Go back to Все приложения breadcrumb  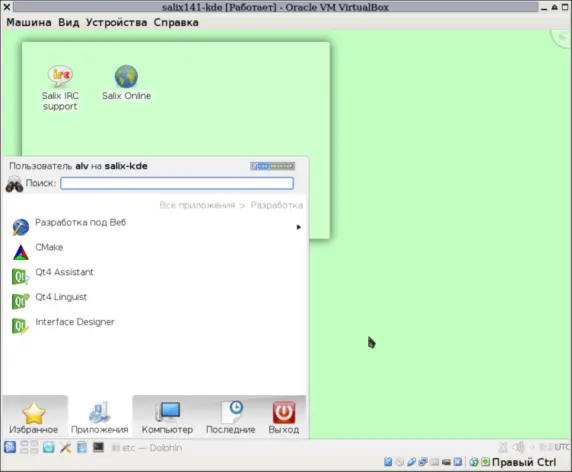[197, 205]
